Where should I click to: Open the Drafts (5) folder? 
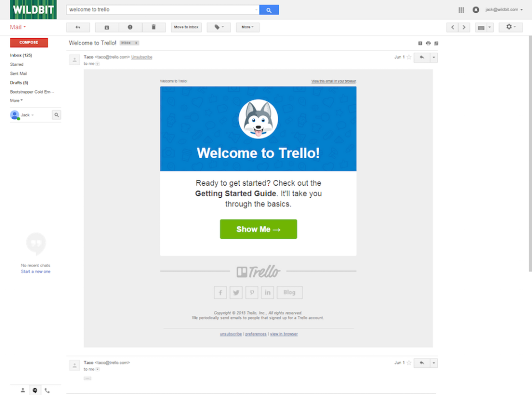(19, 83)
